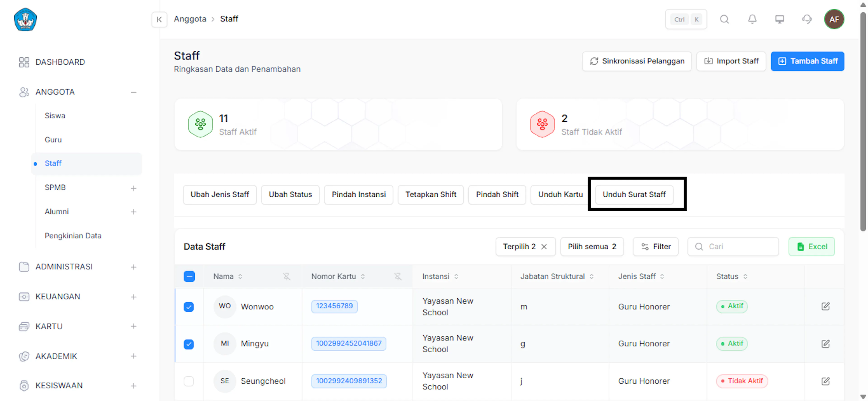868x401 pixels.
Task: Check the Seungcheol row checkbox
Action: click(x=189, y=381)
